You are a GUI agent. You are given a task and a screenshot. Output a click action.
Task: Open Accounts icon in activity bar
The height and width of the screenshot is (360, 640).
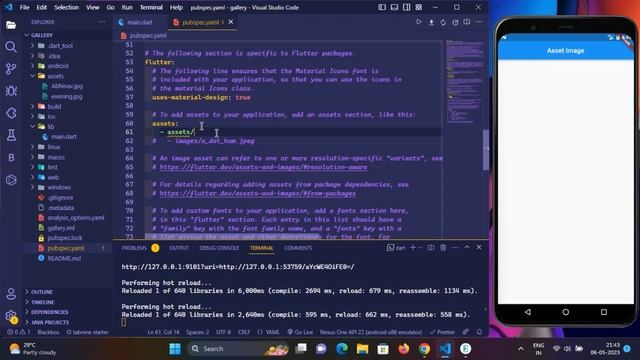point(11,293)
